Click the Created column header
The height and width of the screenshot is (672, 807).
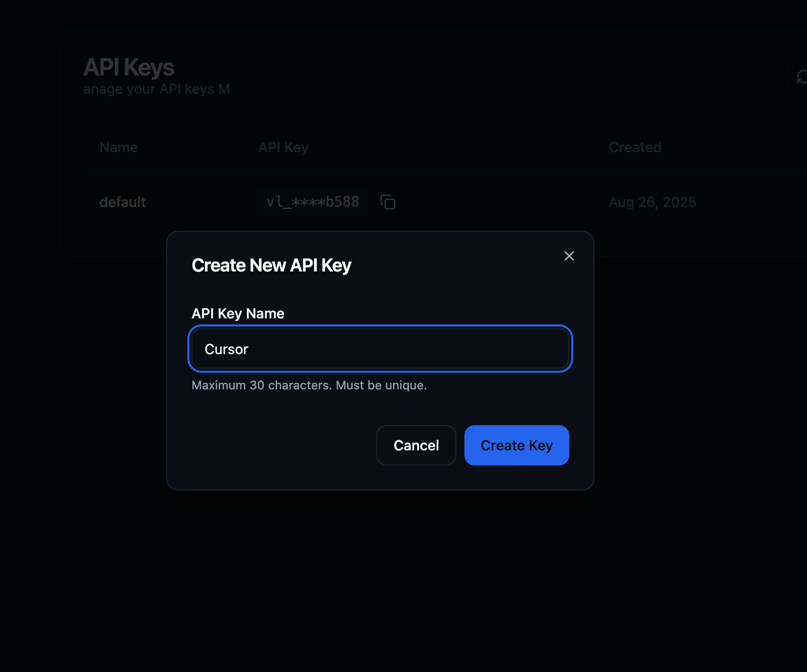635,147
